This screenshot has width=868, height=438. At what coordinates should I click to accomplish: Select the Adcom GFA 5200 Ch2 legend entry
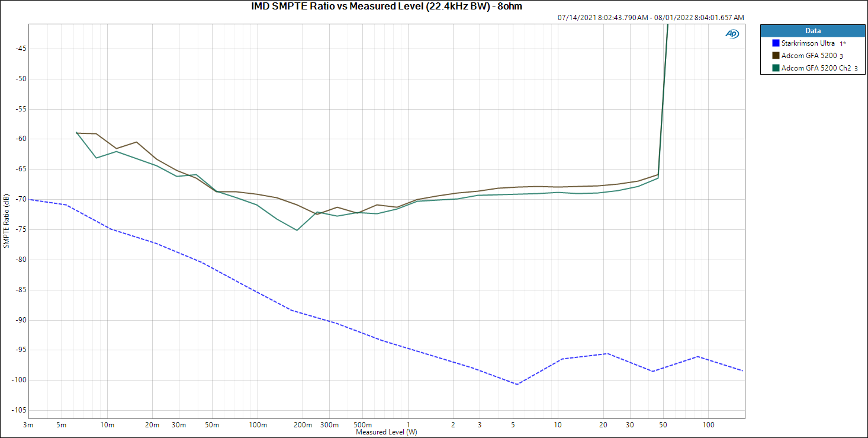click(816, 68)
